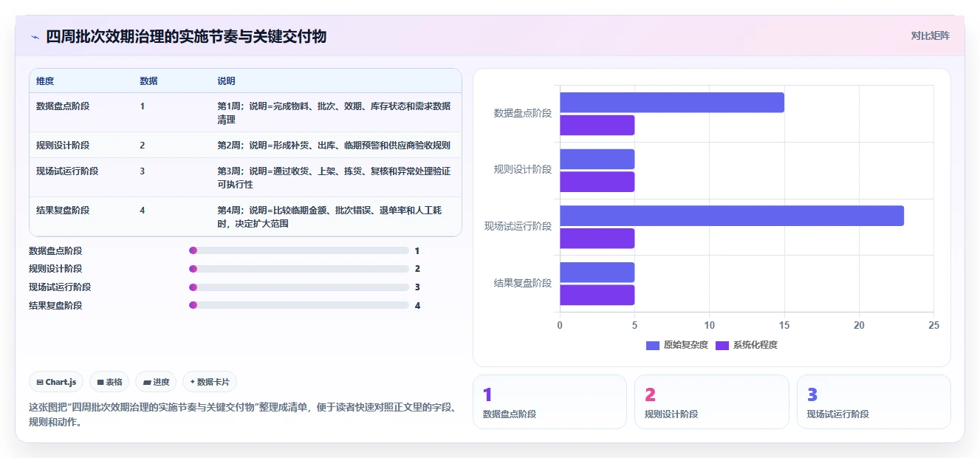This screenshot has width=980, height=458.
Task: Click 规则设计阶段 原始复杂度 chart bar
Action: [597, 160]
